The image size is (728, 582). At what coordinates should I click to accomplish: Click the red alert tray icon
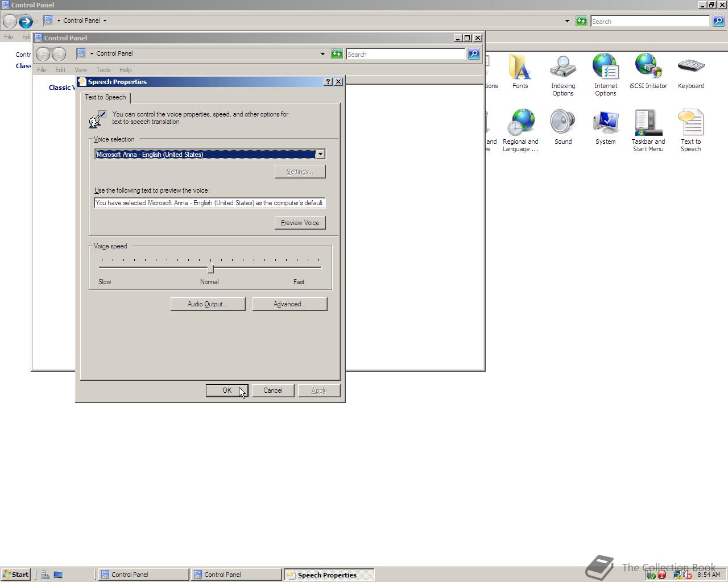661,575
